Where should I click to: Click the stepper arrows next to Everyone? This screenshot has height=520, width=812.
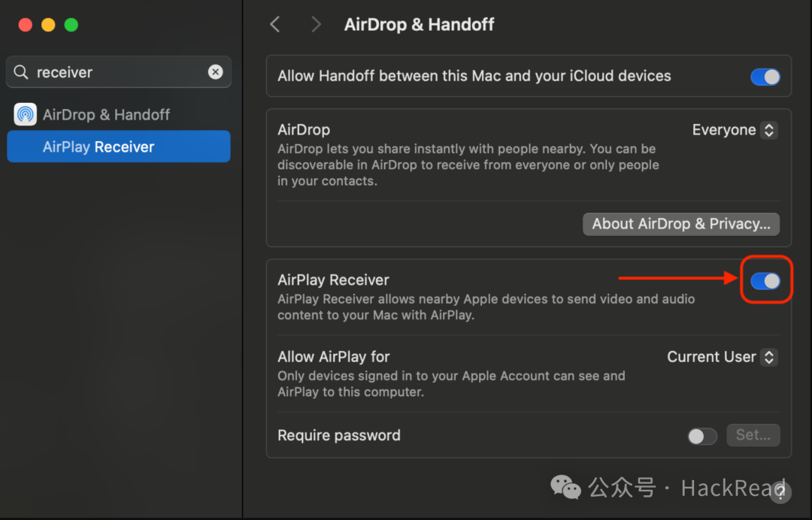click(x=769, y=130)
